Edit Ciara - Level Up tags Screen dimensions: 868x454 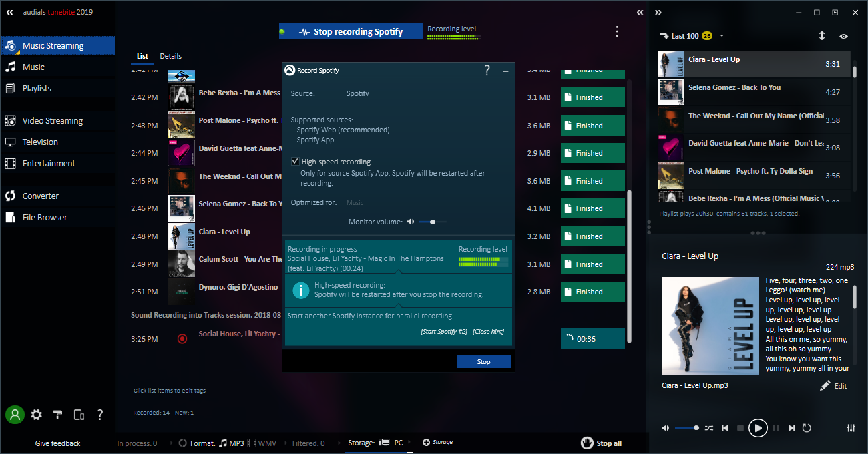point(833,385)
